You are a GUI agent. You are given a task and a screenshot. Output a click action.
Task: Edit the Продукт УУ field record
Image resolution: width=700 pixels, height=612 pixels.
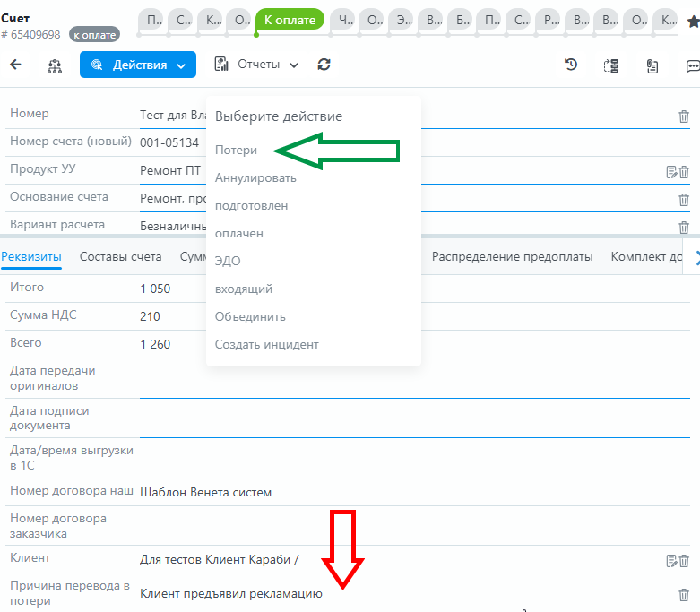[x=670, y=172]
